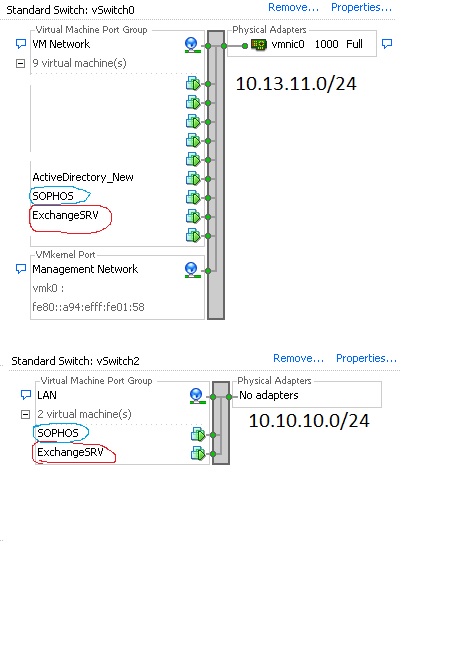Click the VM icon beside ExchangeSRV on vSwitch0
The image size is (471, 649).
(193, 216)
